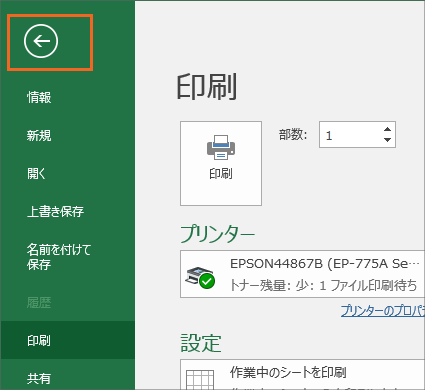Select the 印刷 sidebar entry

pos(68,340)
